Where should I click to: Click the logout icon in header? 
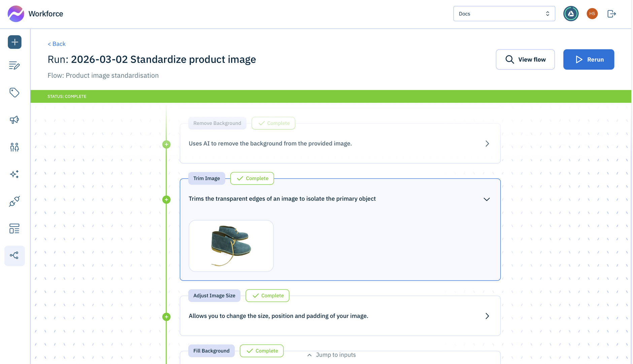point(611,14)
